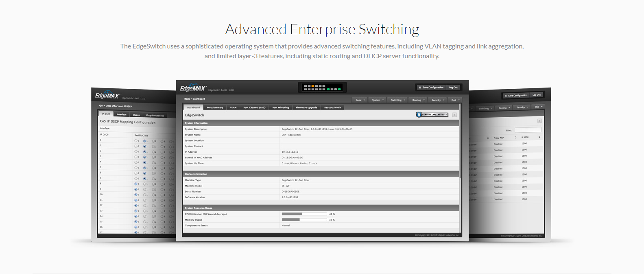
Task: Click the Machine Model value ES-12F
Action: pos(286,186)
